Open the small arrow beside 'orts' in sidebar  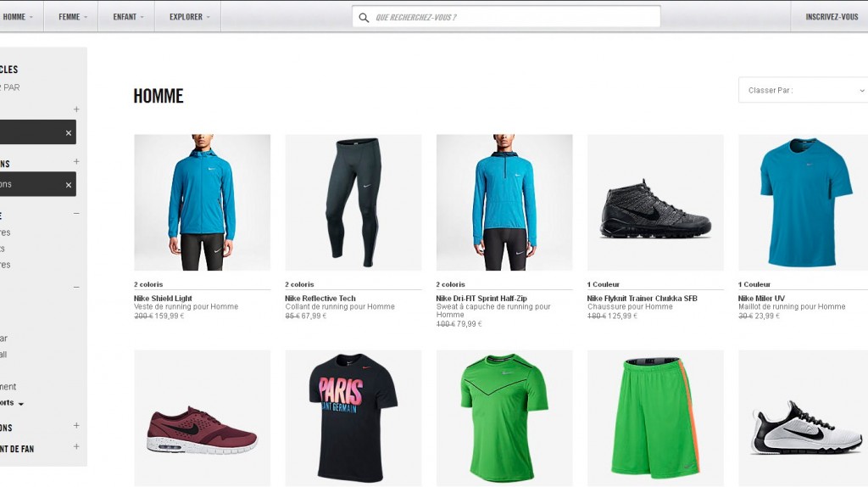21,404
